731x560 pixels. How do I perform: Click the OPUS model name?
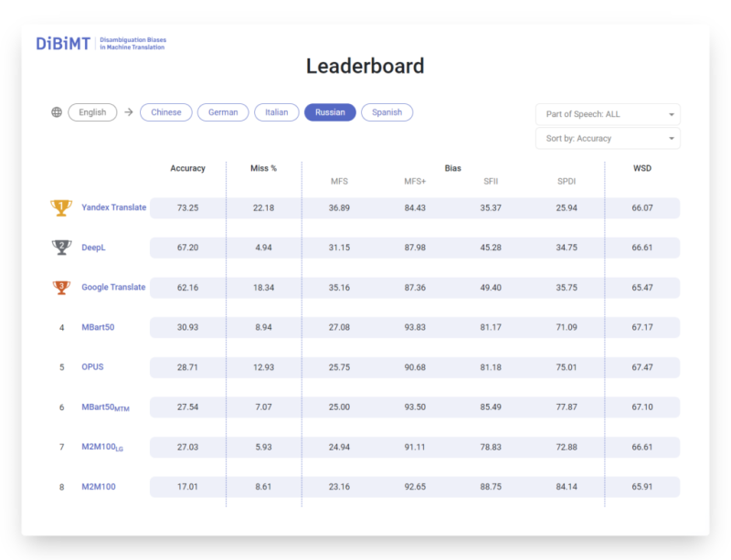point(94,367)
